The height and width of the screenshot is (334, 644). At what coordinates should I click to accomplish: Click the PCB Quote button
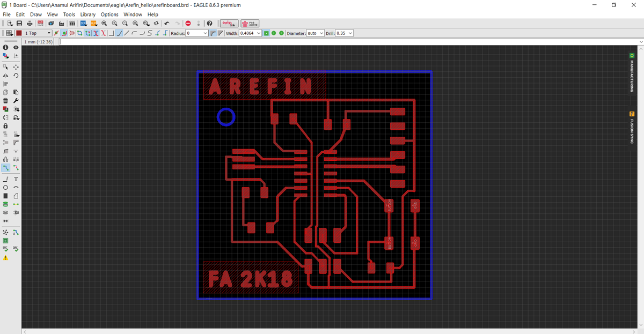click(x=250, y=24)
